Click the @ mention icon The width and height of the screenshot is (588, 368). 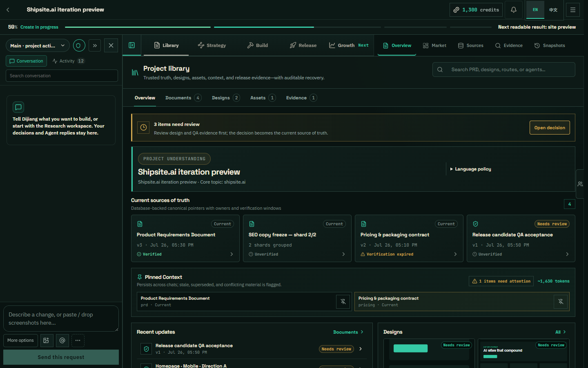click(62, 340)
